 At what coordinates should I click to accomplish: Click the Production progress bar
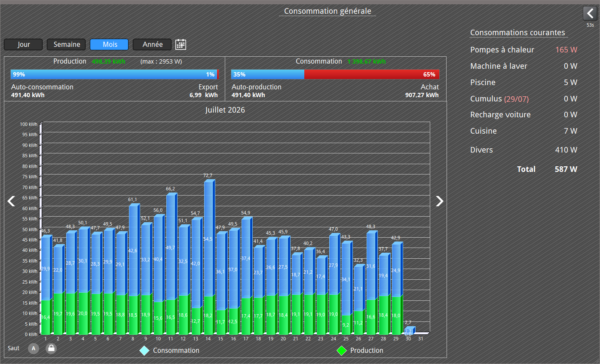pyautogui.click(x=115, y=74)
